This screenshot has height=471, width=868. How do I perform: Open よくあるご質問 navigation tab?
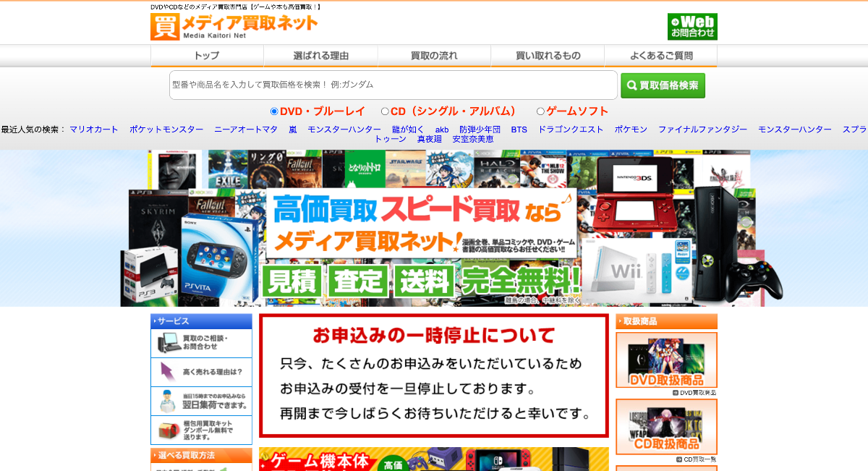(661, 56)
